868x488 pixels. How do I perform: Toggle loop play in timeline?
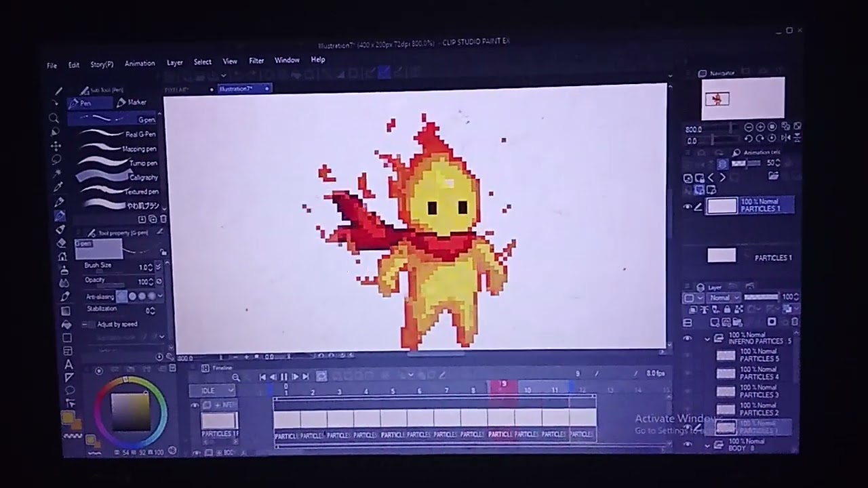[x=321, y=376]
